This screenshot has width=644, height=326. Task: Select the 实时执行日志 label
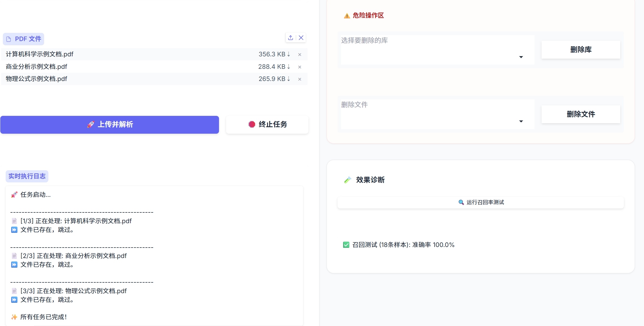pos(27,176)
